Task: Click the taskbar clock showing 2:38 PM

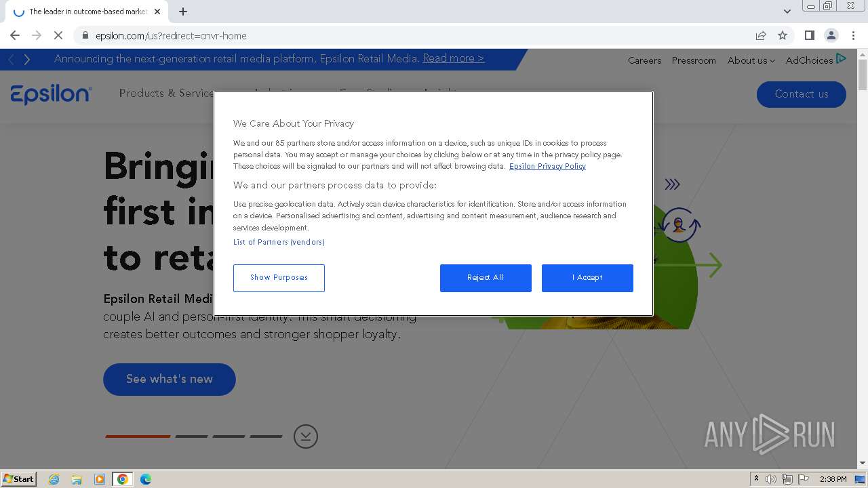Action: click(x=833, y=479)
